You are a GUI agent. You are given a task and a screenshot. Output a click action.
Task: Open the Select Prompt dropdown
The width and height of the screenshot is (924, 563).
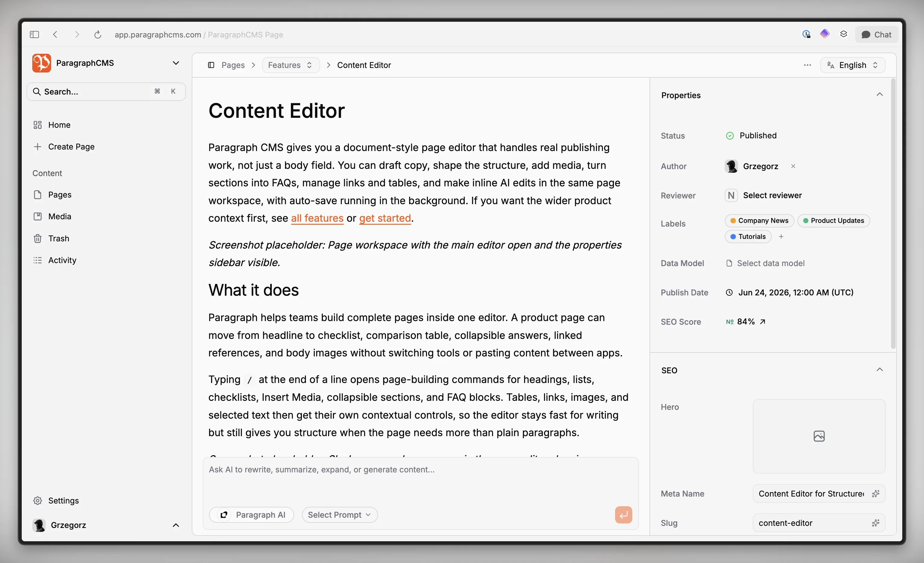339,515
